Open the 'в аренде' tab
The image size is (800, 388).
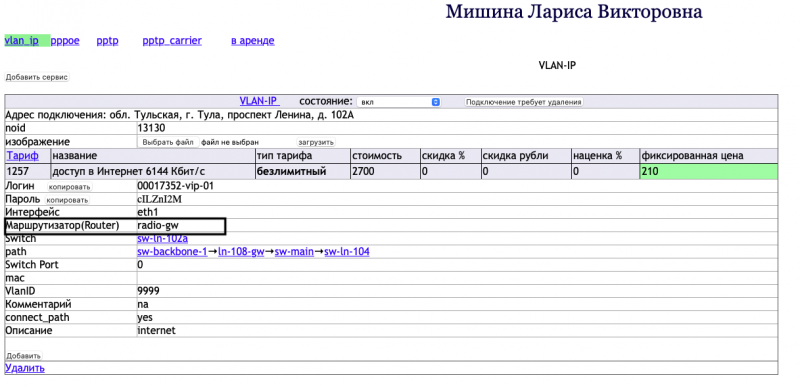click(253, 41)
